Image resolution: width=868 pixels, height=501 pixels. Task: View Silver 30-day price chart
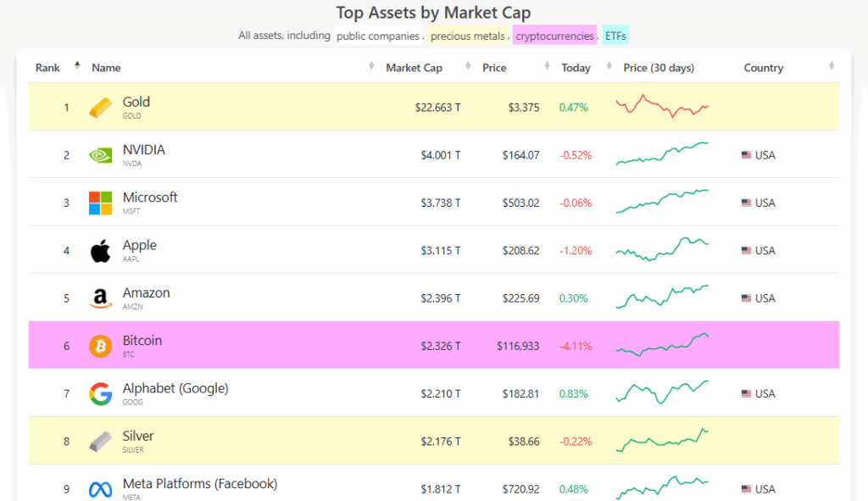point(662,440)
